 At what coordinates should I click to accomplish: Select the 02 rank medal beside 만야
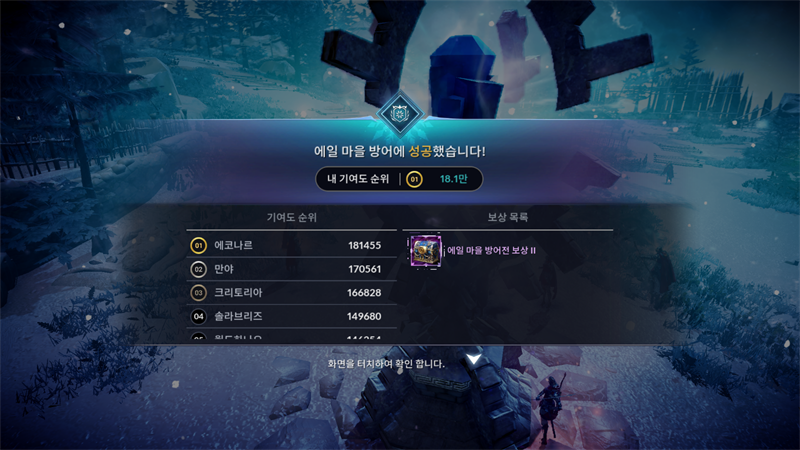coord(198,269)
